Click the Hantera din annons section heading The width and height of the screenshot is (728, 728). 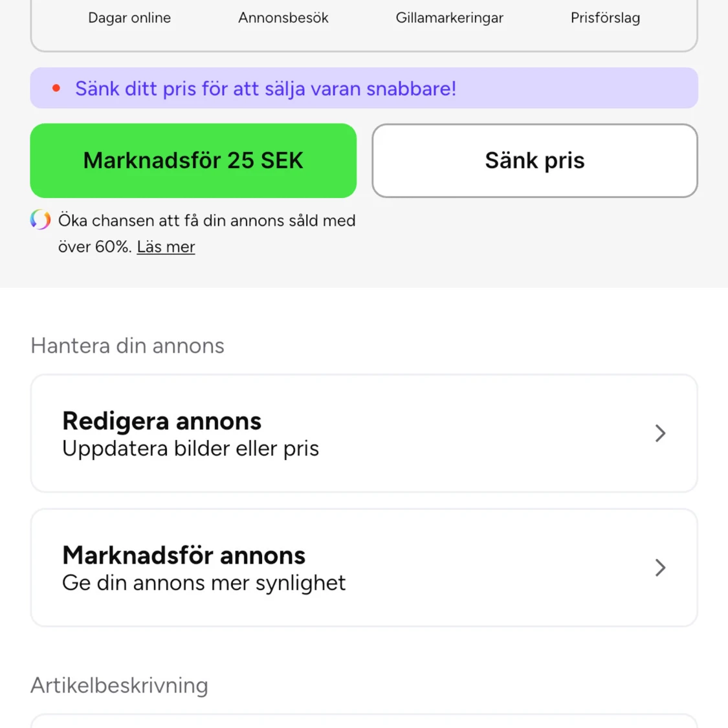pos(127,346)
